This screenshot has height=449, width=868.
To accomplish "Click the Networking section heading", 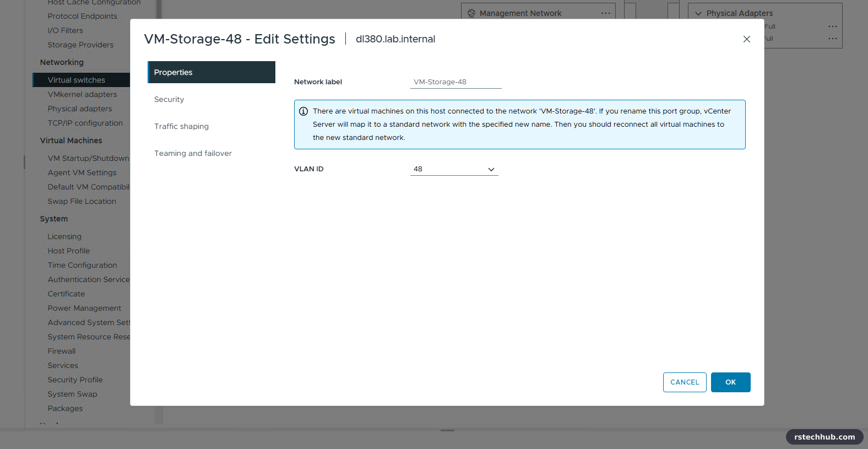I will 62,62.
